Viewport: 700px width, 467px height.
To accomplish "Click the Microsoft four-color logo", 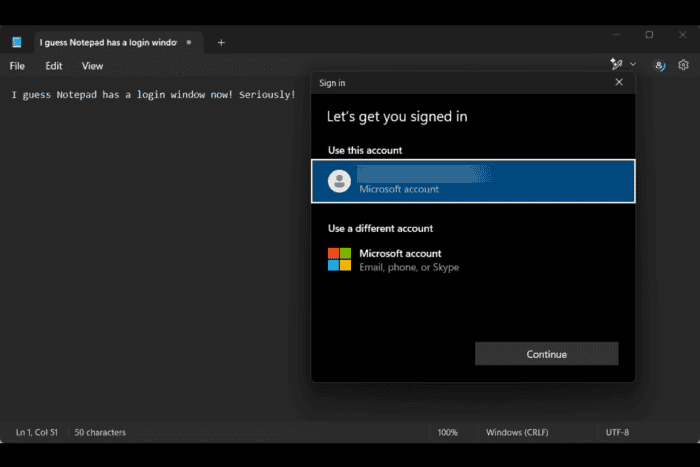I will coord(339,259).
